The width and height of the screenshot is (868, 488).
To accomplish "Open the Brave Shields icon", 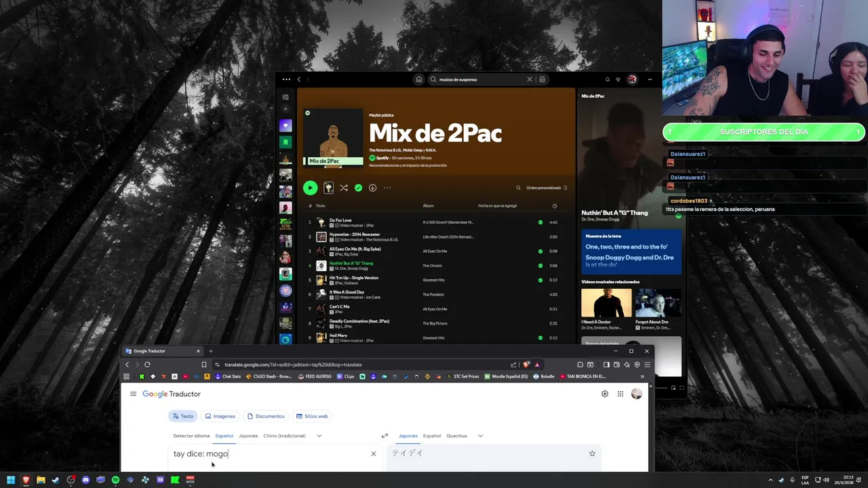I will coord(526,365).
